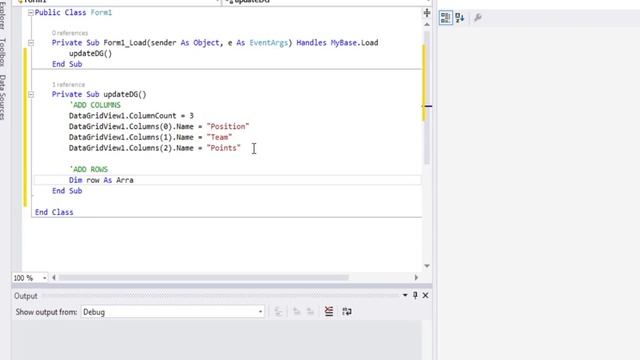Click the Categorized view icon in Properties
Viewport: 640px width, 360px height.
coord(445,18)
